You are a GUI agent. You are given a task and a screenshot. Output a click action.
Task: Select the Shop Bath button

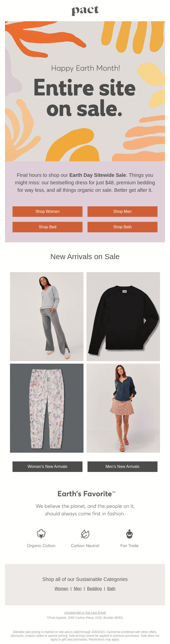tap(122, 227)
